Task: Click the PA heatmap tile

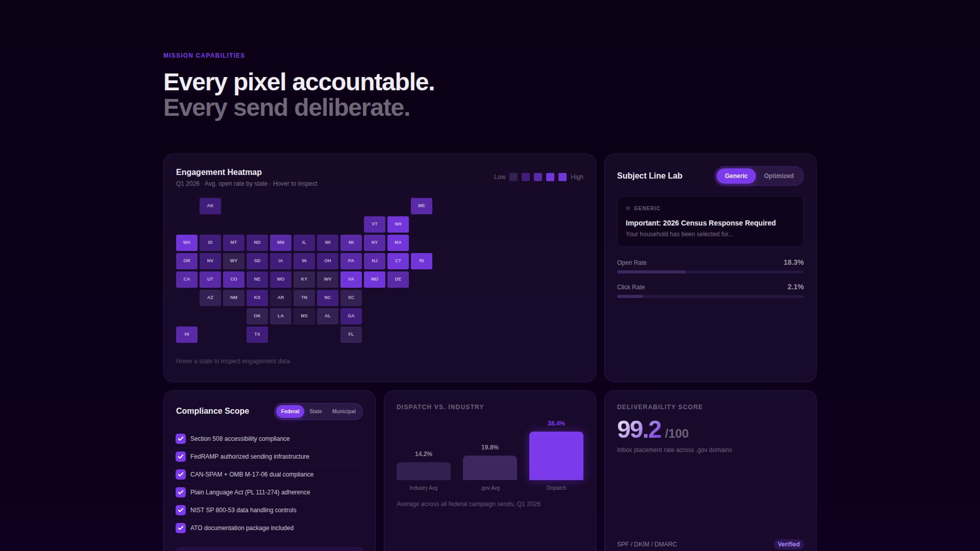Action: tap(351, 261)
